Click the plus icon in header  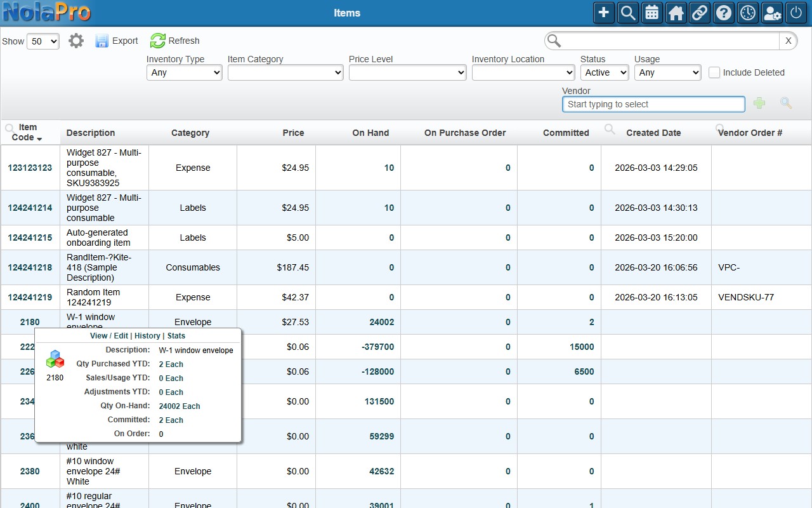click(x=604, y=13)
